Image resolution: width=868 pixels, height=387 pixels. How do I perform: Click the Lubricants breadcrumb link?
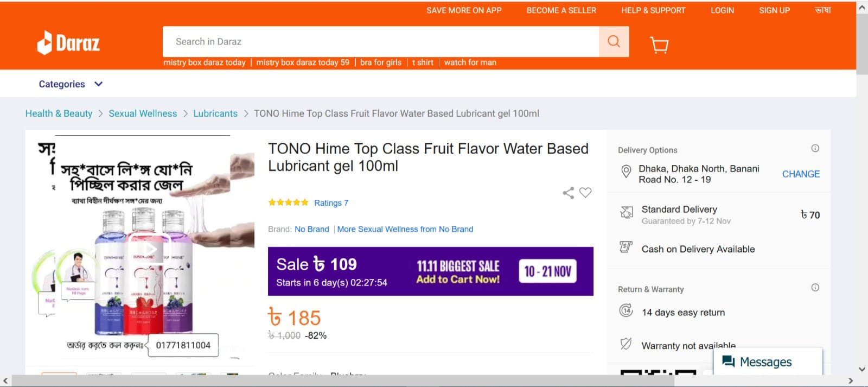click(x=215, y=113)
